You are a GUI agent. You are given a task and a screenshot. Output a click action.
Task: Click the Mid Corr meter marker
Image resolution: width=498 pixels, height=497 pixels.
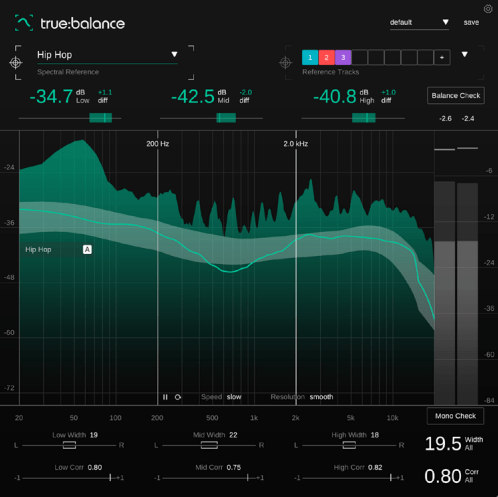(247, 478)
